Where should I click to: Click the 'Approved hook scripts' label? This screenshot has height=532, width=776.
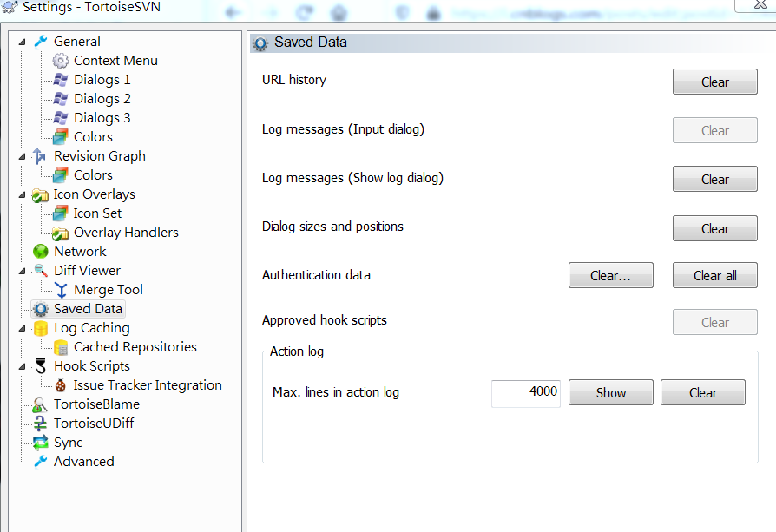pyautogui.click(x=325, y=320)
